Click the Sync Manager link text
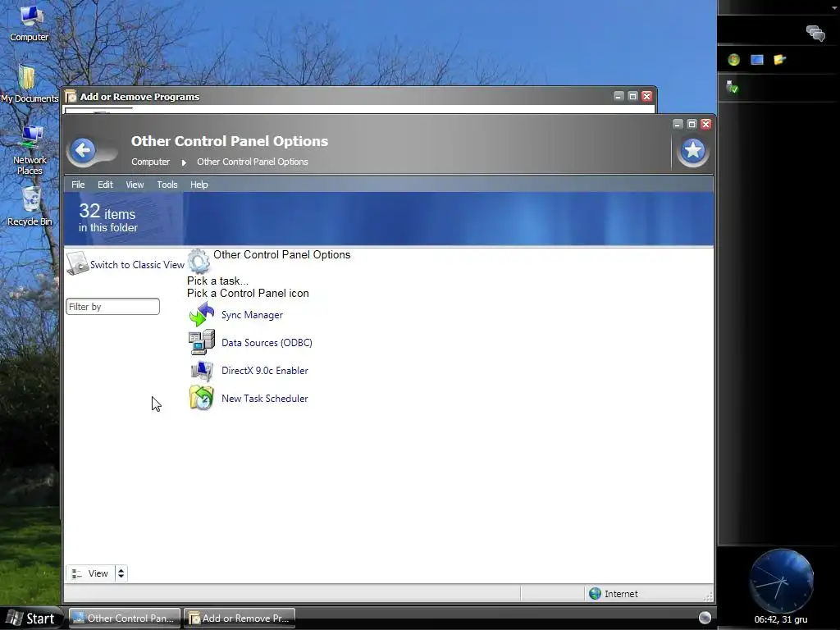 252,315
